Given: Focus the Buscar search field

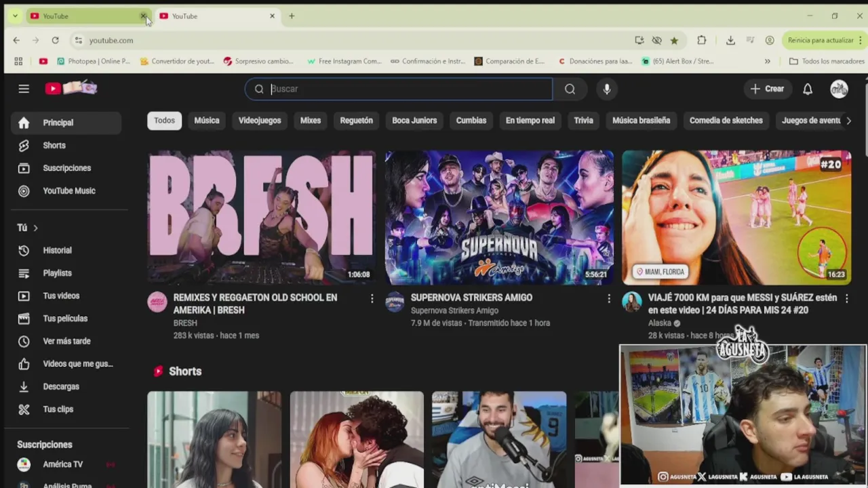Looking at the screenshot, I should 399,89.
